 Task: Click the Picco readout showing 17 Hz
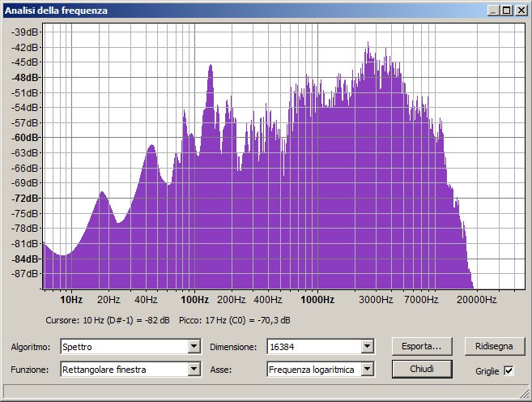235,320
